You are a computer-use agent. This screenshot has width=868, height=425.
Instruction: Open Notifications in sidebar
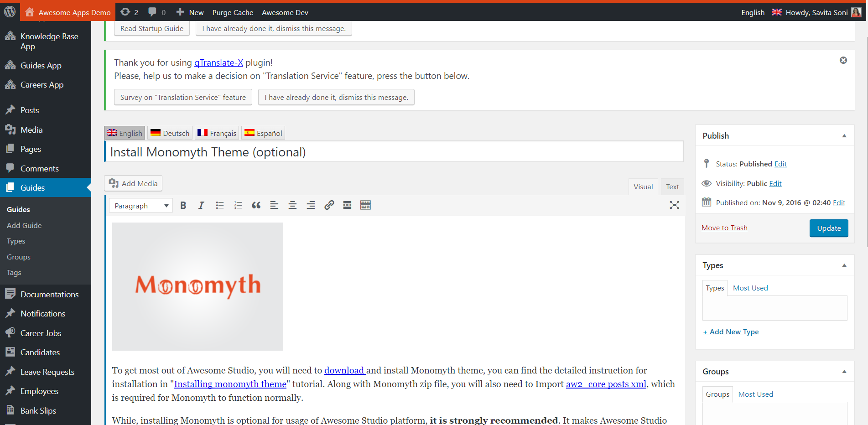click(46, 313)
